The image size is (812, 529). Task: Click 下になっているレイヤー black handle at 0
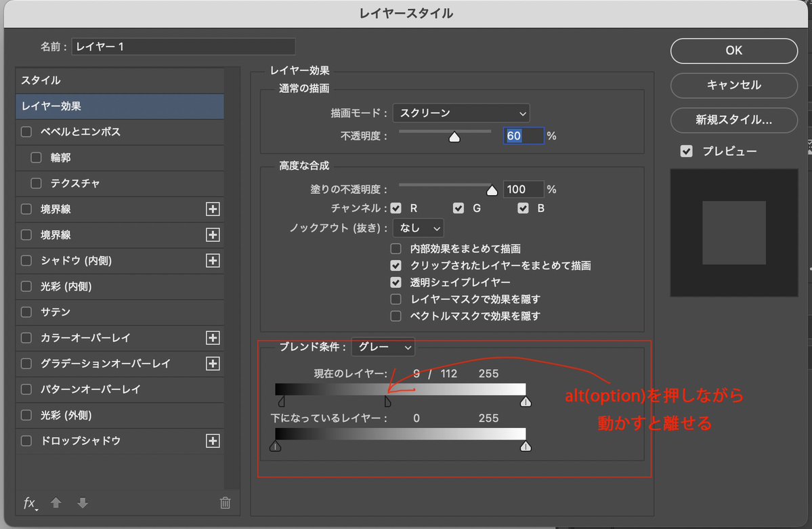click(276, 446)
